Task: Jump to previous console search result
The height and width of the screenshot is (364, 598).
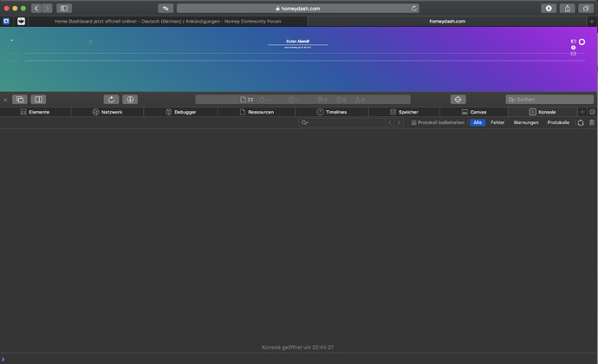Action: click(390, 122)
